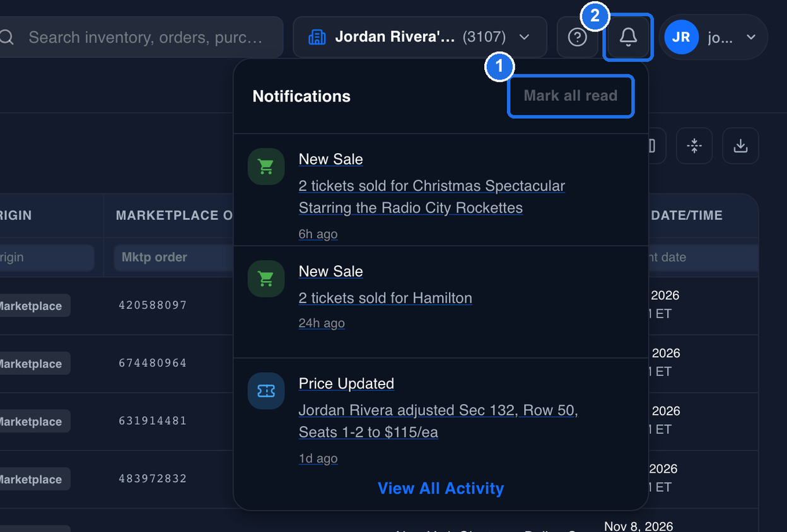Click the Origin column header
This screenshot has height=532, width=787.
pos(16,216)
